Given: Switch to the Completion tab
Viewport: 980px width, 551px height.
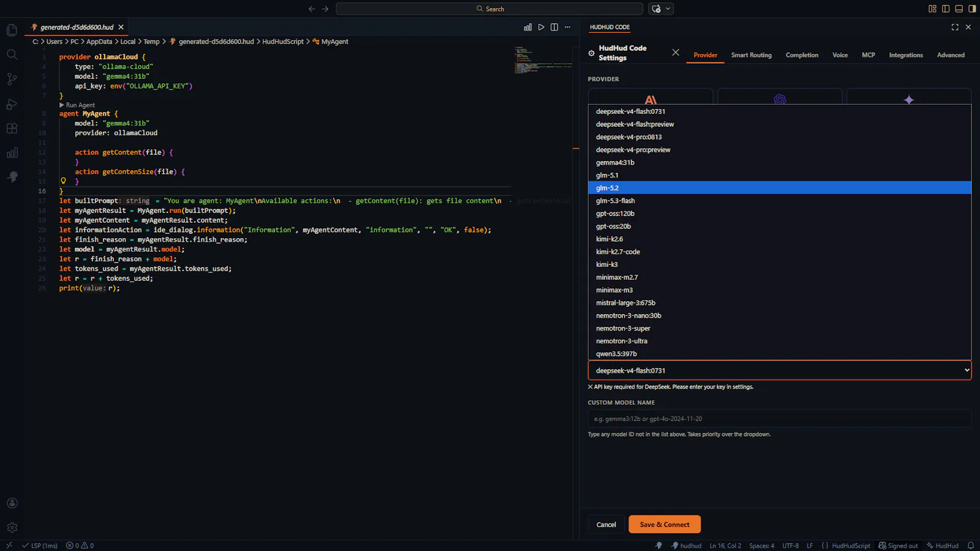Looking at the screenshot, I should (x=802, y=55).
